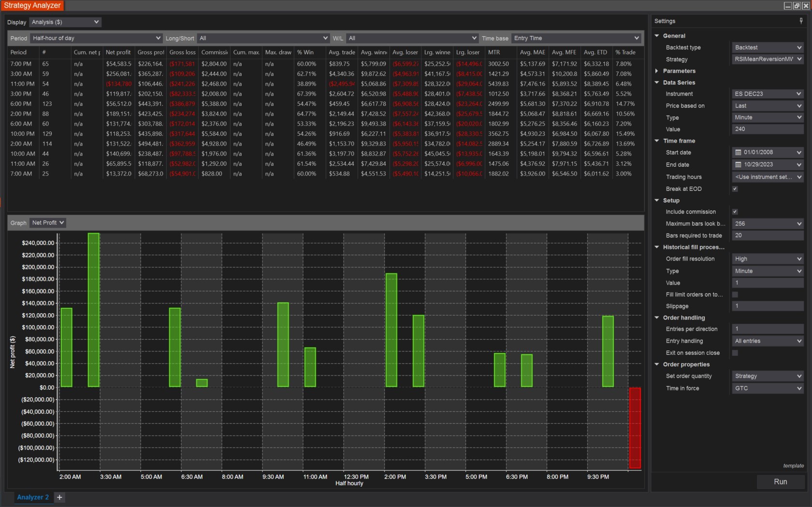This screenshot has width=812, height=507.
Task: Edit the Bars required to trade field
Action: (x=768, y=235)
